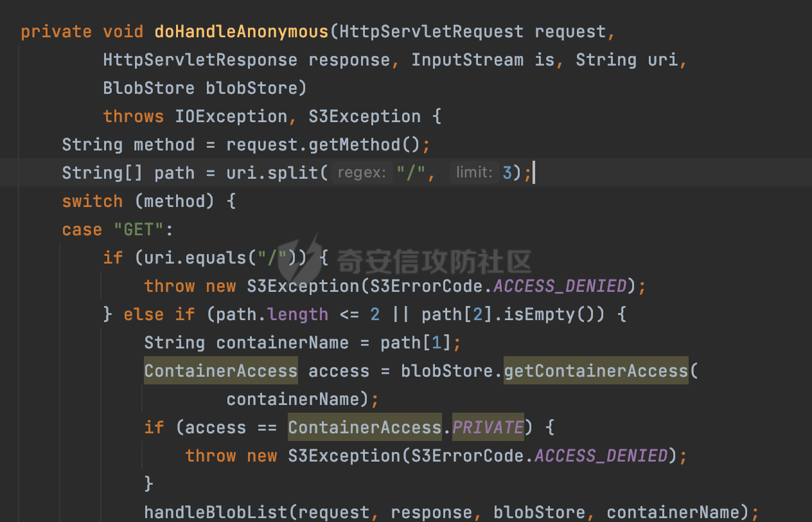Click the BlobStore type in method parameters
This screenshot has width=812, height=522.
click(149, 88)
